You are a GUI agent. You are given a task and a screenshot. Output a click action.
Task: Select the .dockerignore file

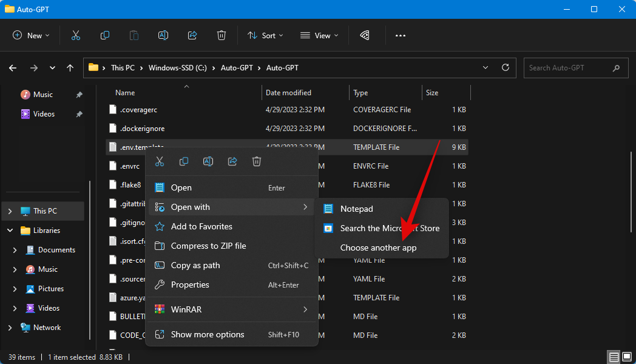coord(287,129)
